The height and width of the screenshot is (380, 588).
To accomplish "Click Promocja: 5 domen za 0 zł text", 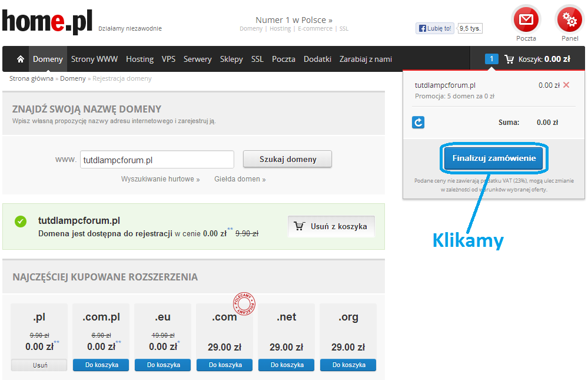I will pos(454,96).
